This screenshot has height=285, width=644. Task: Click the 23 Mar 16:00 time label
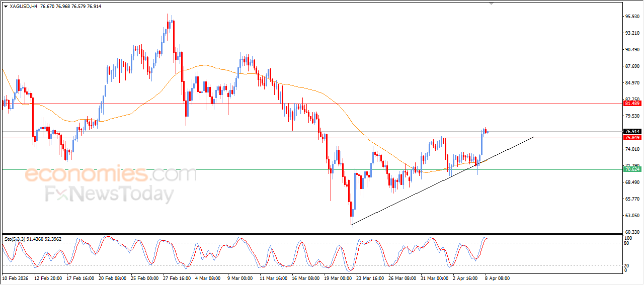370,277
